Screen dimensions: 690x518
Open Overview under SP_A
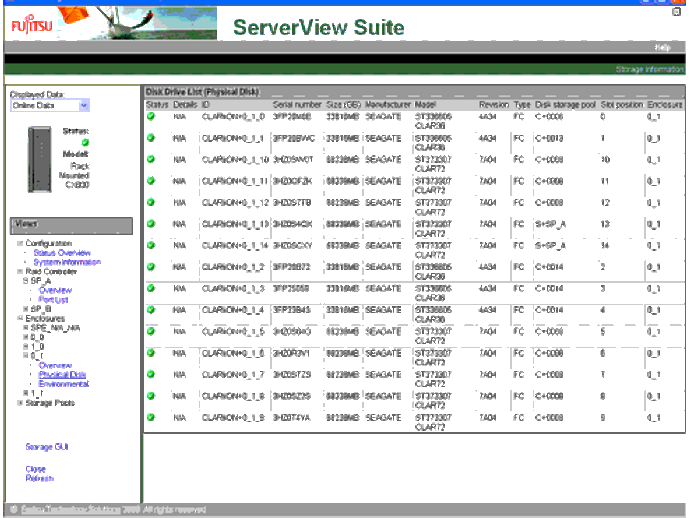tap(55, 290)
